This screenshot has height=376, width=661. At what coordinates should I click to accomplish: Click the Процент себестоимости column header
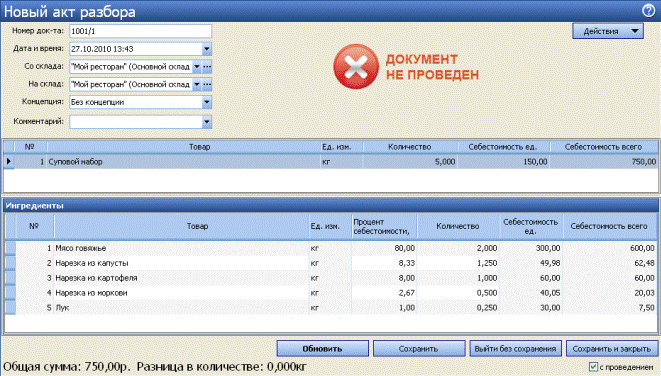click(384, 226)
